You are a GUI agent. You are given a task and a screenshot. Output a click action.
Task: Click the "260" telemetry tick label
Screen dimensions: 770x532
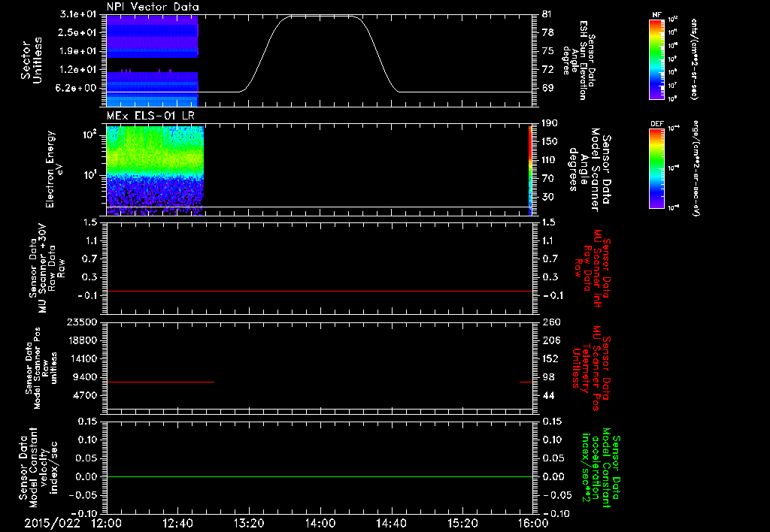click(x=550, y=322)
